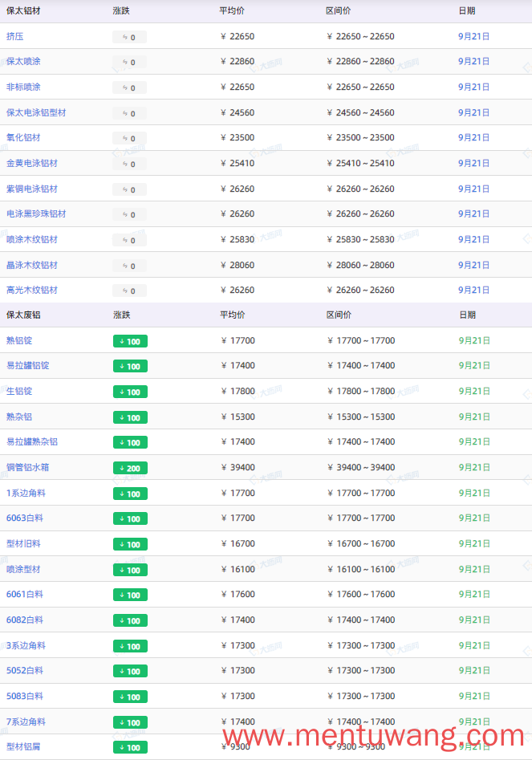Open the 7系边角料 link
This screenshot has width=532, height=760.
click(26, 721)
